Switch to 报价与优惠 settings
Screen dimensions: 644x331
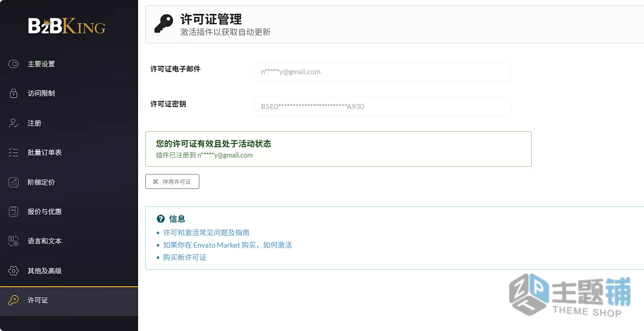[x=69, y=212]
